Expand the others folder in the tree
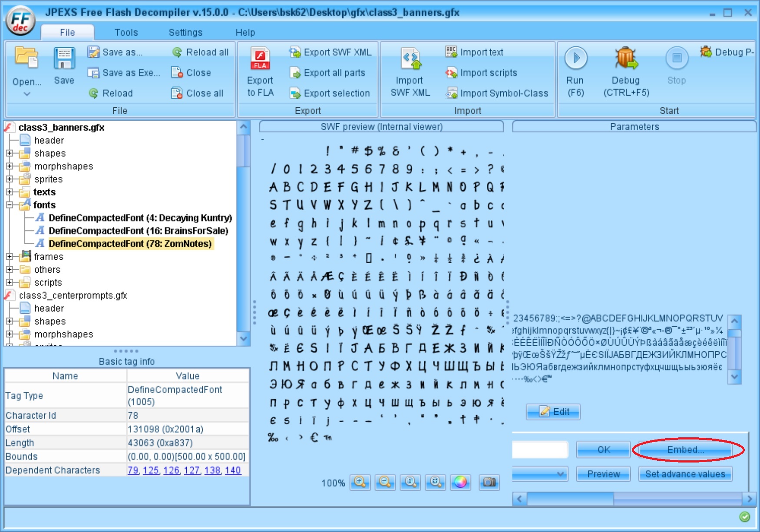The width and height of the screenshot is (760, 532). pos(10,270)
